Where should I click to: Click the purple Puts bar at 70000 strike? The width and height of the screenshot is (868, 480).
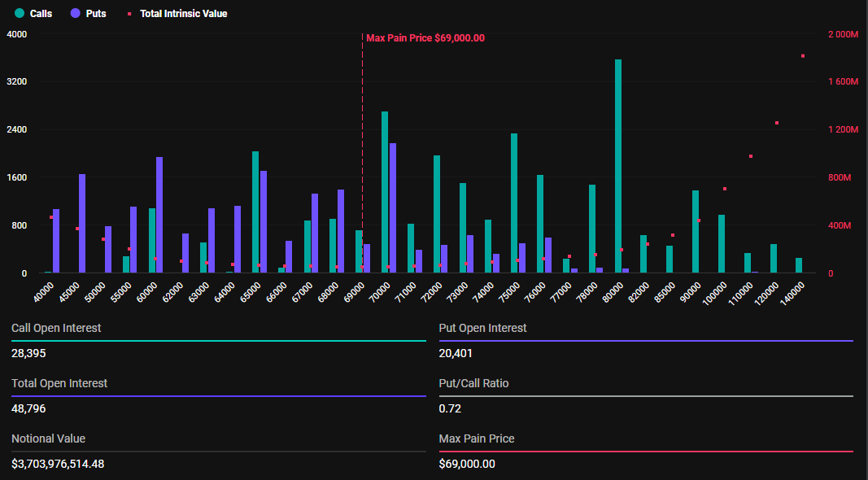pos(393,208)
